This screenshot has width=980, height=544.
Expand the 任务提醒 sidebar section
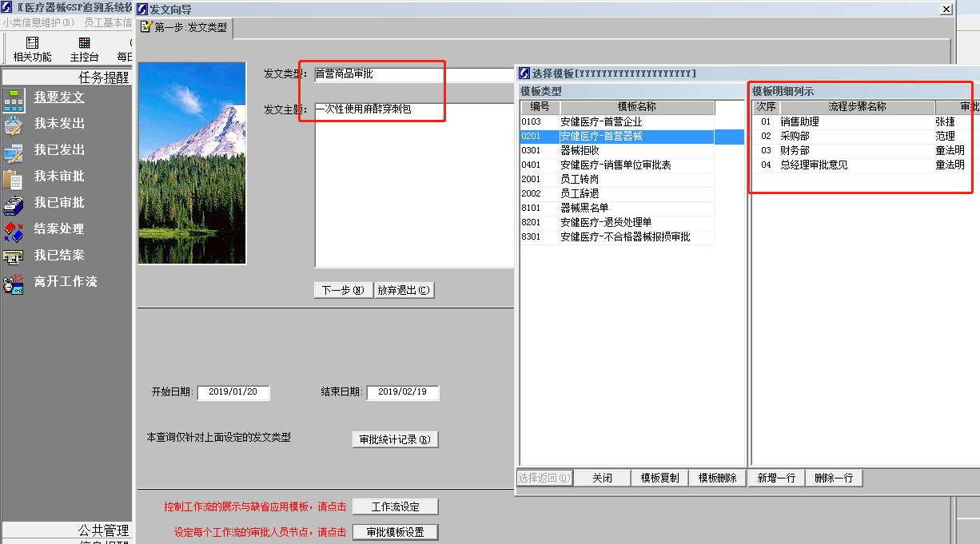click(x=66, y=77)
